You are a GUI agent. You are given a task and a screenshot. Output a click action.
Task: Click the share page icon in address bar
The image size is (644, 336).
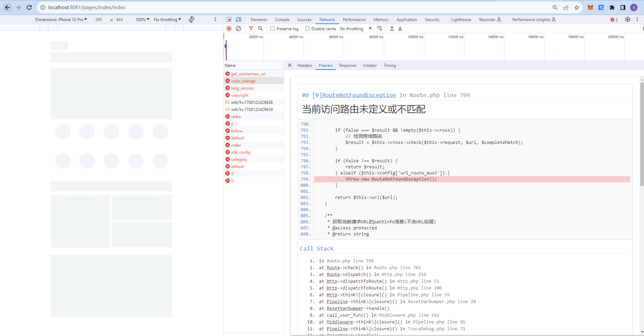click(x=566, y=7)
